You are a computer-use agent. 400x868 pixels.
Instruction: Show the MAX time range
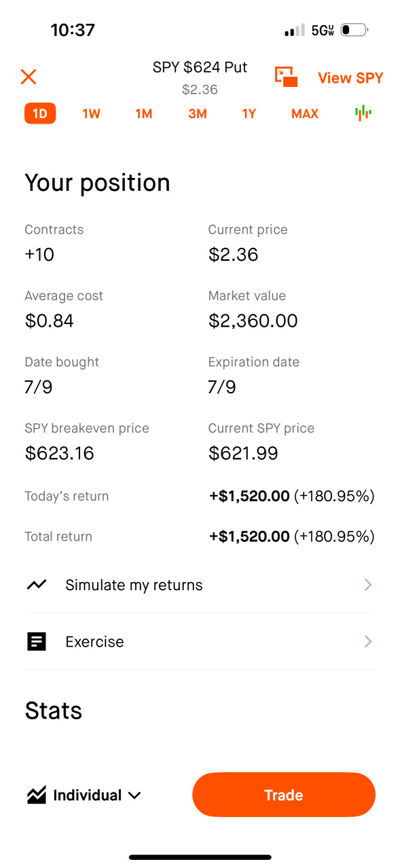(305, 113)
